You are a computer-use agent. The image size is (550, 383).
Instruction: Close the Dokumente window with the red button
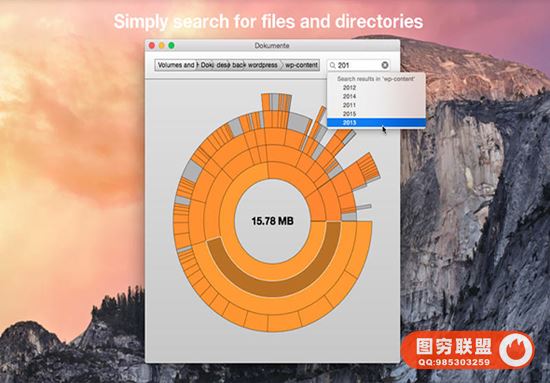pyautogui.click(x=152, y=45)
